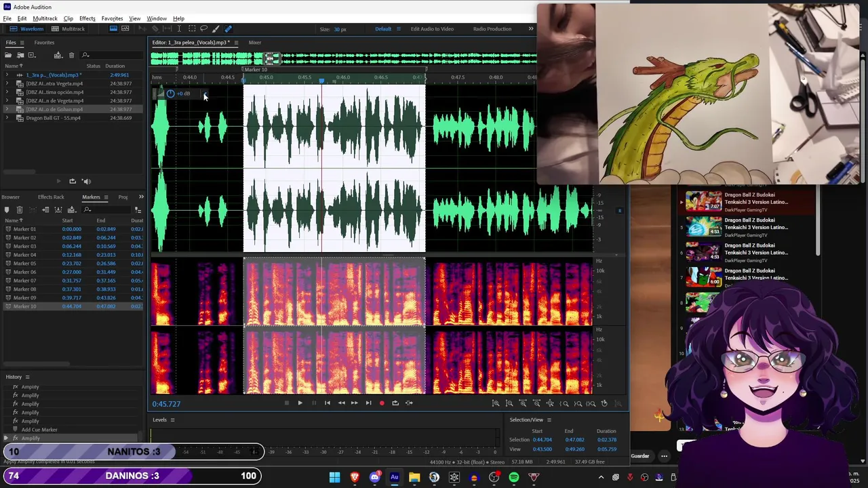Viewport: 868px width, 488px height.
Task: Click New File icon in Files panel
Action: click(x=32, y=55)
